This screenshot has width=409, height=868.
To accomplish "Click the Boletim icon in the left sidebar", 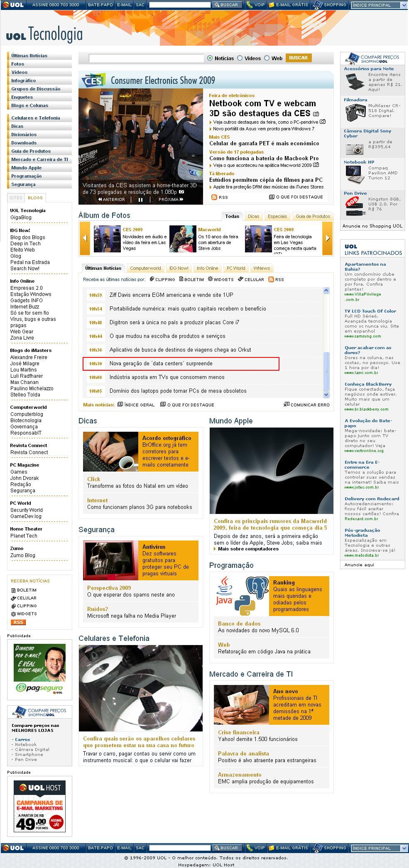I will (x=13, y=590).
